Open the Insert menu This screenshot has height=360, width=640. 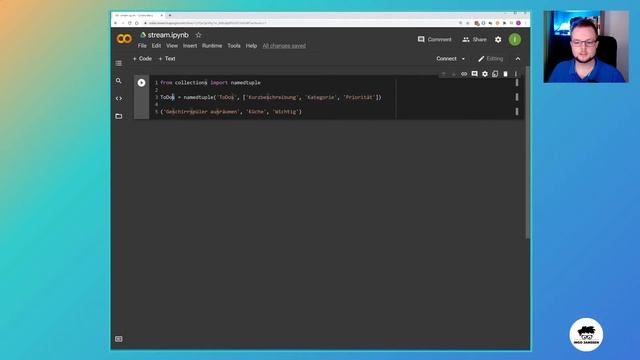(190, 46)
